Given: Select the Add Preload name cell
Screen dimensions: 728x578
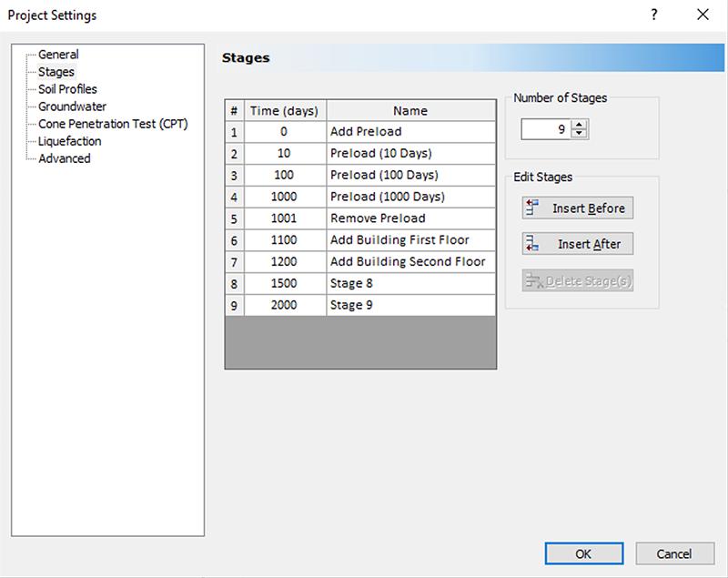Looking at the screenshot, I should pos(410,132).
